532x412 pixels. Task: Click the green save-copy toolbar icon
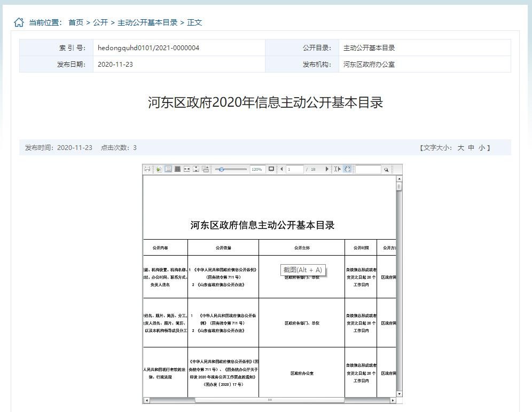coord(159,169)
